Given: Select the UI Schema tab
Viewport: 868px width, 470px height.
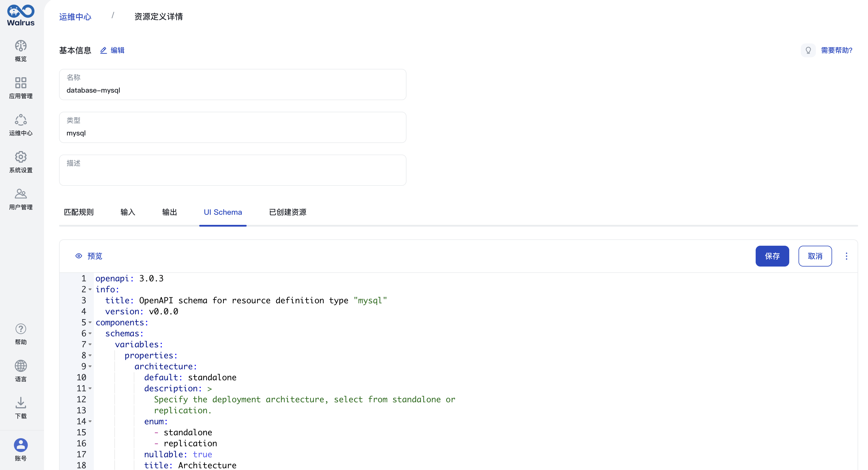Looking at the screenshot, I should coord(223,212).
